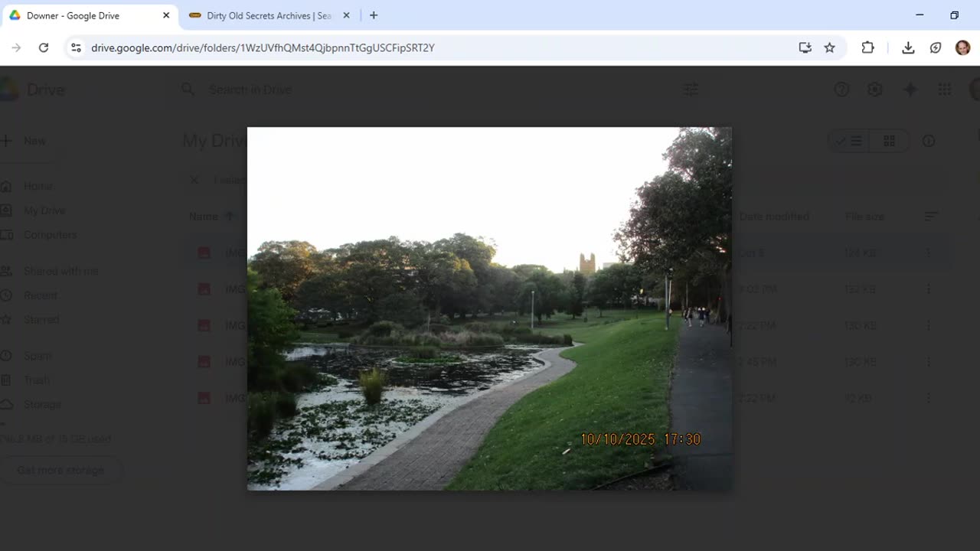Click the File size column header
The image size is (980, 551).
coord(864,217)
